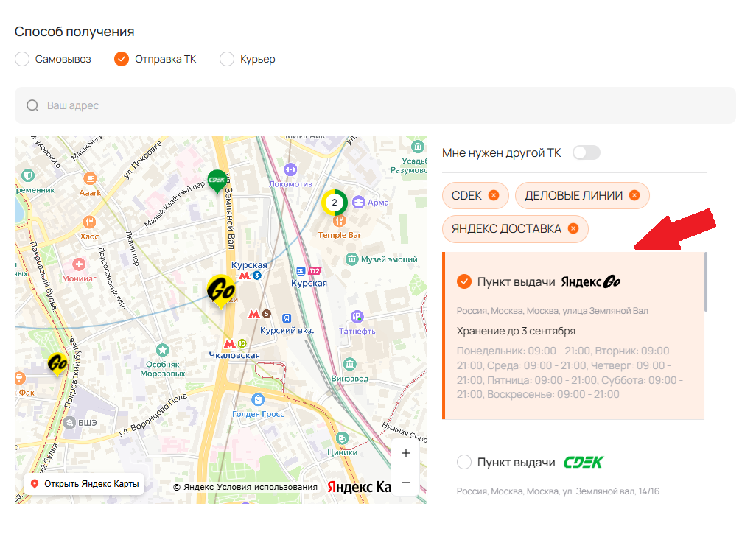Click the CDEK address ул. Земляной вал, 14/16
Image resolution: width=756 pixels, height=540 pixels.
pos(611,491)
